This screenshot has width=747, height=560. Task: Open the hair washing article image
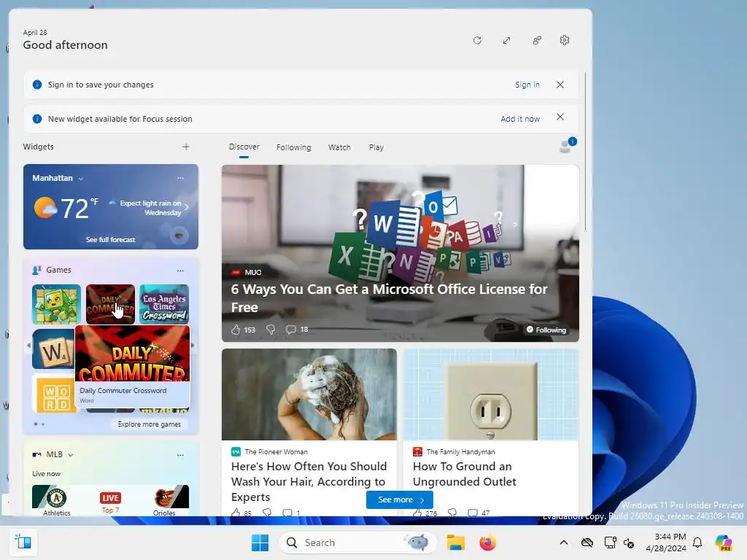309,394
